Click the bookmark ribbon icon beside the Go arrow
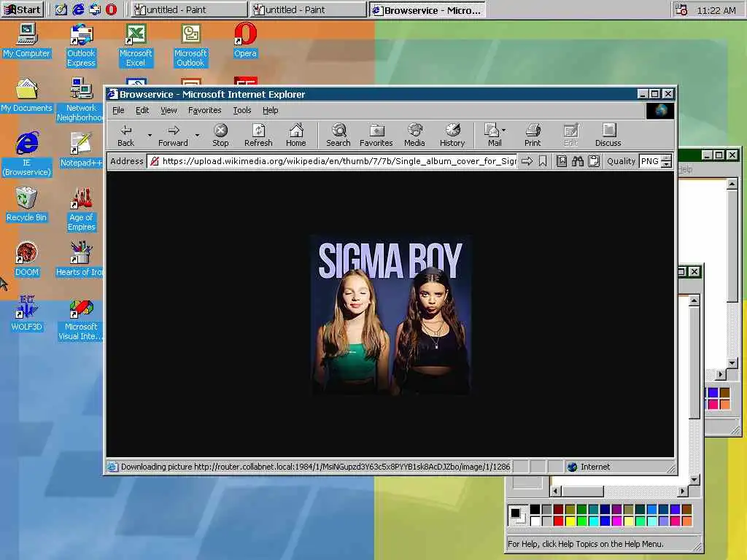The height and width of the screenshot is (560, 747). [x=543, y=161]
